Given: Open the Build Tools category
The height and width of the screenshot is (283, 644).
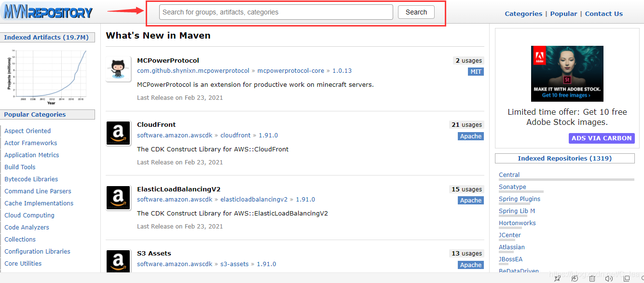Looking at the screenshot, I should point(20,167).
